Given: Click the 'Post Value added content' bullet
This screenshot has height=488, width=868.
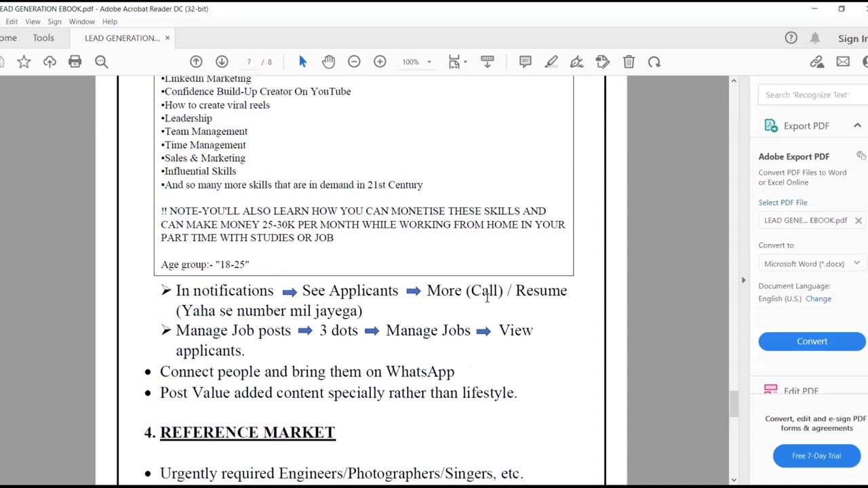Looking at the screenshot, I should coord(338,392).
